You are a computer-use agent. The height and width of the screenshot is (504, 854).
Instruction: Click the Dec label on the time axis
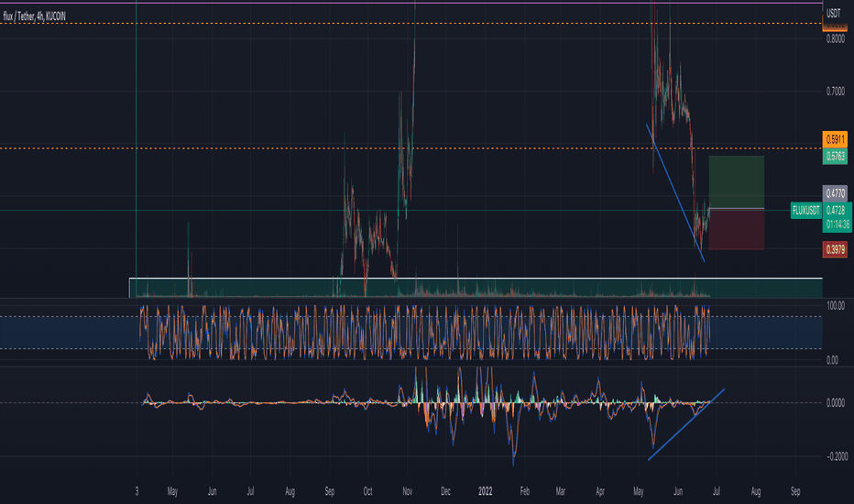tap(445, 491)
